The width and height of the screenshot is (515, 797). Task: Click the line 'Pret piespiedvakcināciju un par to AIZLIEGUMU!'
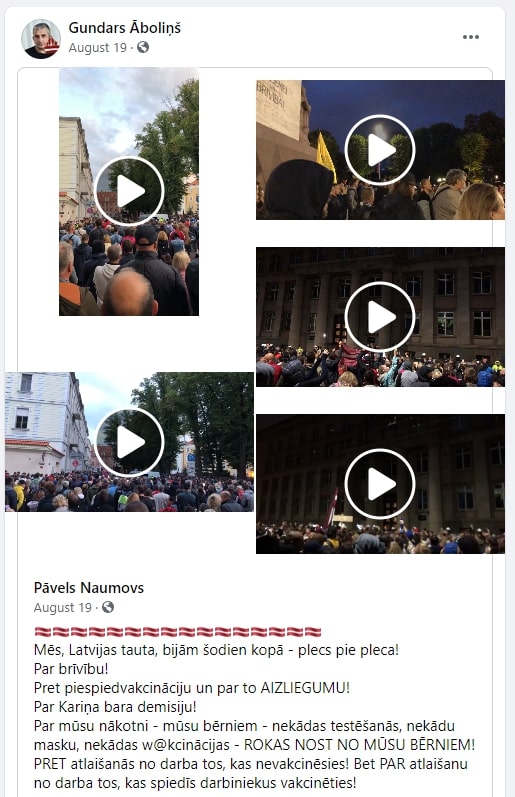192,688
